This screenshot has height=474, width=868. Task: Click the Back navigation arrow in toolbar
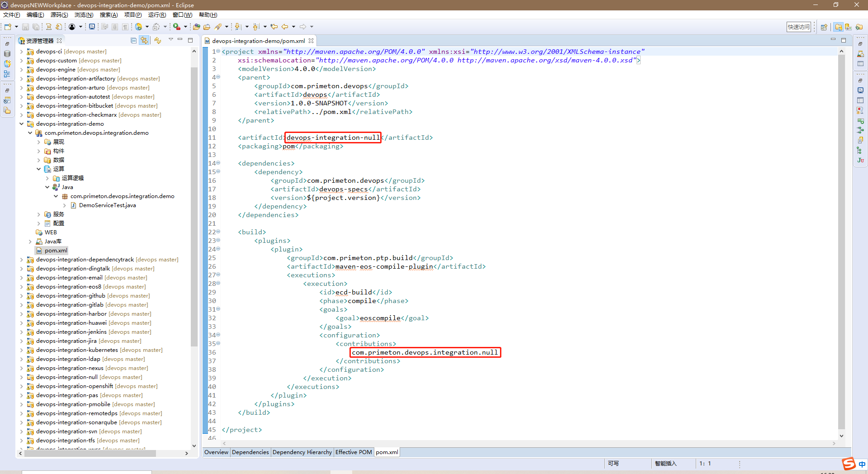(x=285, y=27)
